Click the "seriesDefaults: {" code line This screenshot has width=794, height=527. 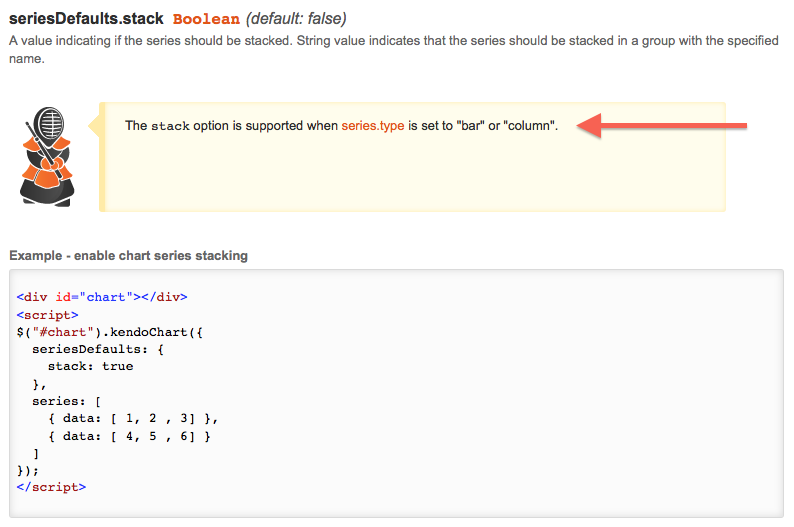pos(97,349)
